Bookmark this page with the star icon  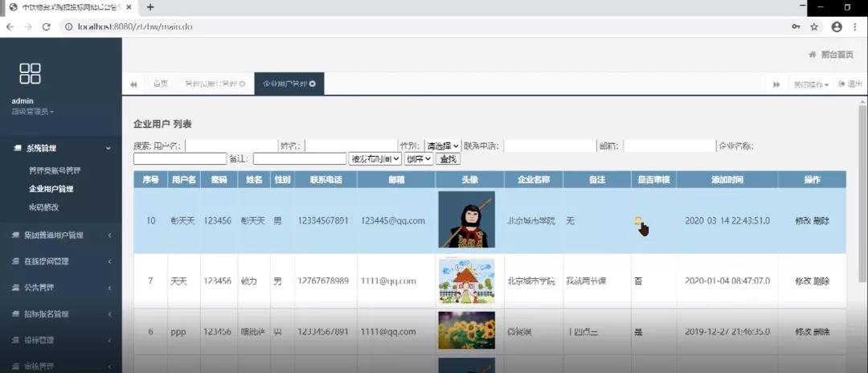[x=814, y=27]
